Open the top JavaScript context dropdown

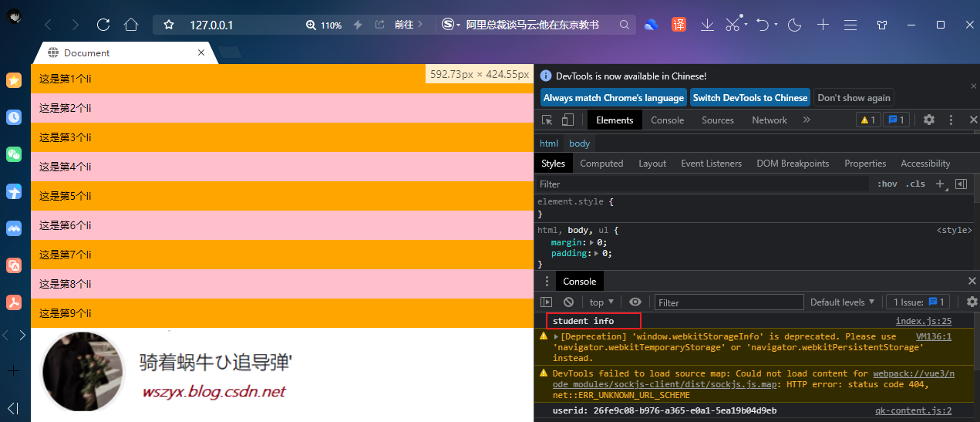pos(601,302)
